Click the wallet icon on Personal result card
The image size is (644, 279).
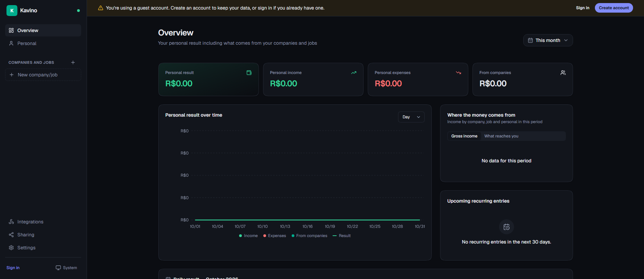point(249,73)
